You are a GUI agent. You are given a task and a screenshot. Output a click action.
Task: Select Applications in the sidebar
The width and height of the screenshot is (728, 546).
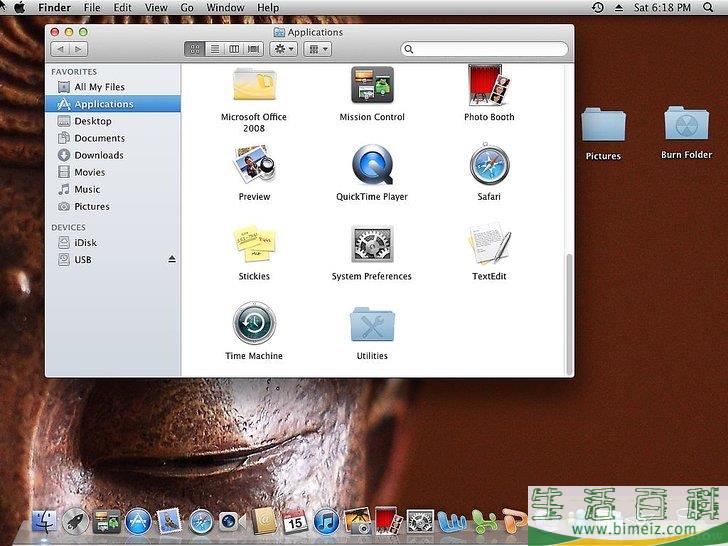click(x=113, y=104)
